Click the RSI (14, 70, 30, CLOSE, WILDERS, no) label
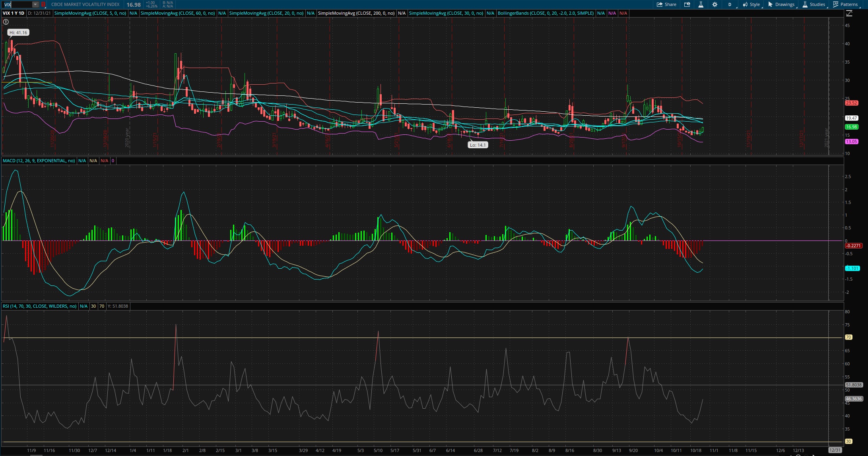 pyautogui.click(x=39, y=306)
